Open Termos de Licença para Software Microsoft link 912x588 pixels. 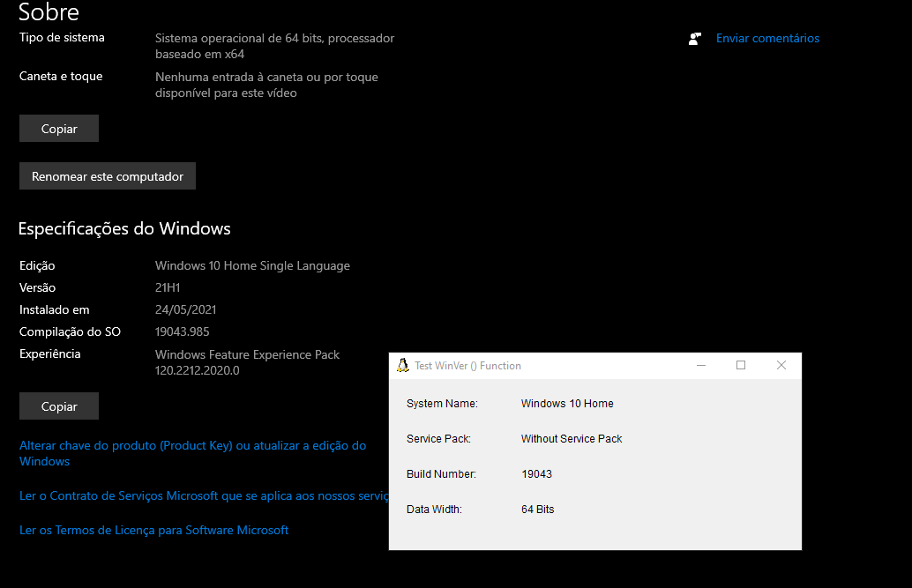tap(154, 530)
